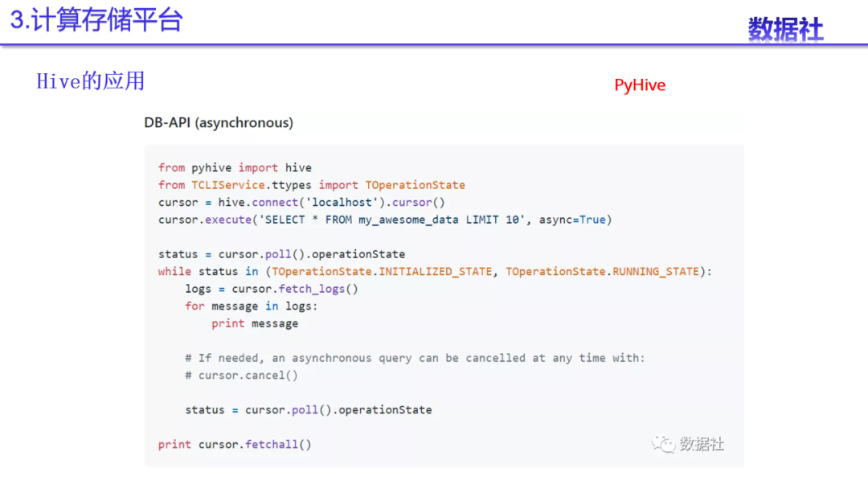Click the 'DB-API (asynchronous)' heading
Screen dimensions: 868x489
(219, 122)
